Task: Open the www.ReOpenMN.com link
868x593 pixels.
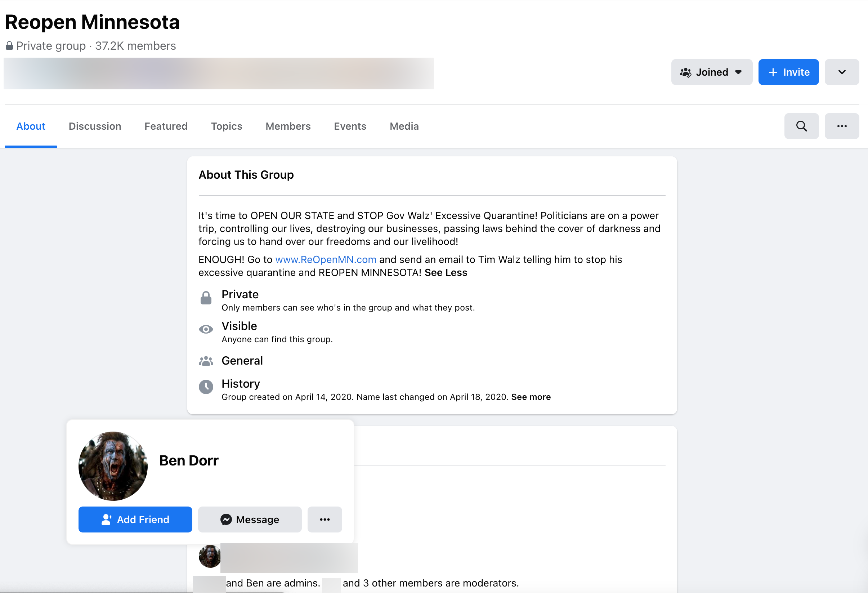Action: click(x=325, y=259)
